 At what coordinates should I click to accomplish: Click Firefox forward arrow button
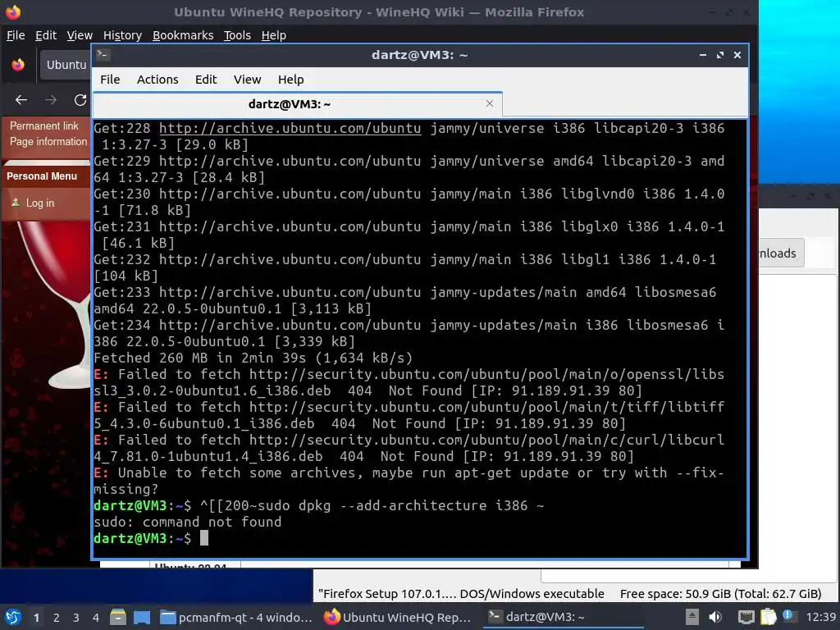(51, 99)
